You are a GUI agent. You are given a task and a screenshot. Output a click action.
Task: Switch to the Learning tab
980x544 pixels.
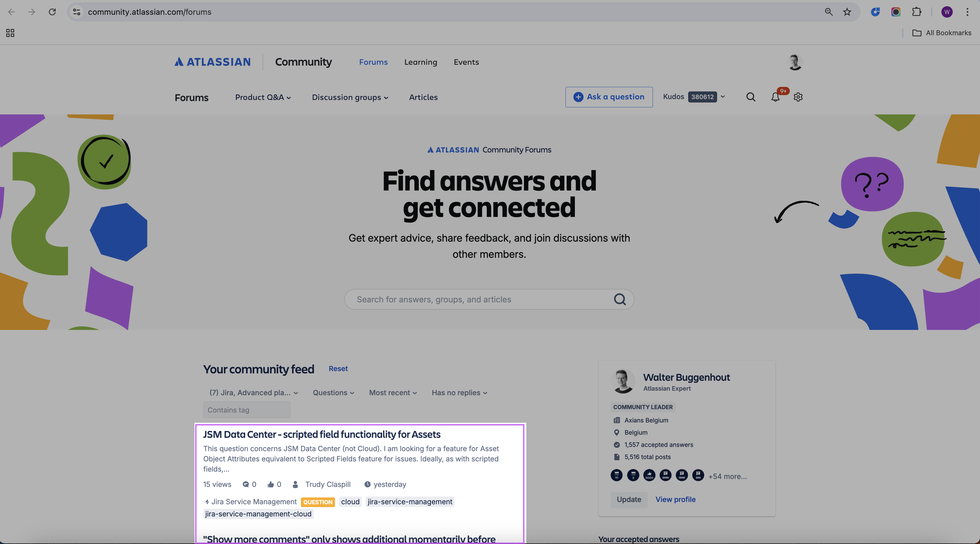(x=420, y=62)
